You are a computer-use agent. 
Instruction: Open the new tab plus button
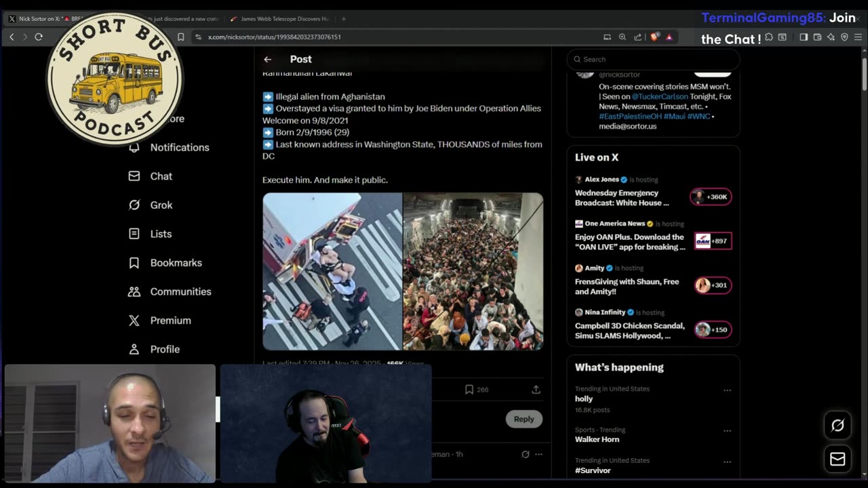344,19
